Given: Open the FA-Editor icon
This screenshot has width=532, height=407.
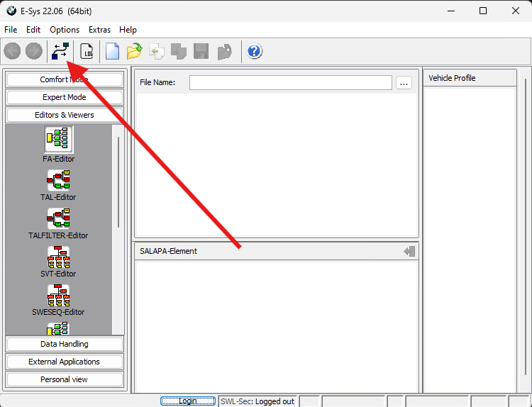Looking at the screenshot, I should (58, 140).
